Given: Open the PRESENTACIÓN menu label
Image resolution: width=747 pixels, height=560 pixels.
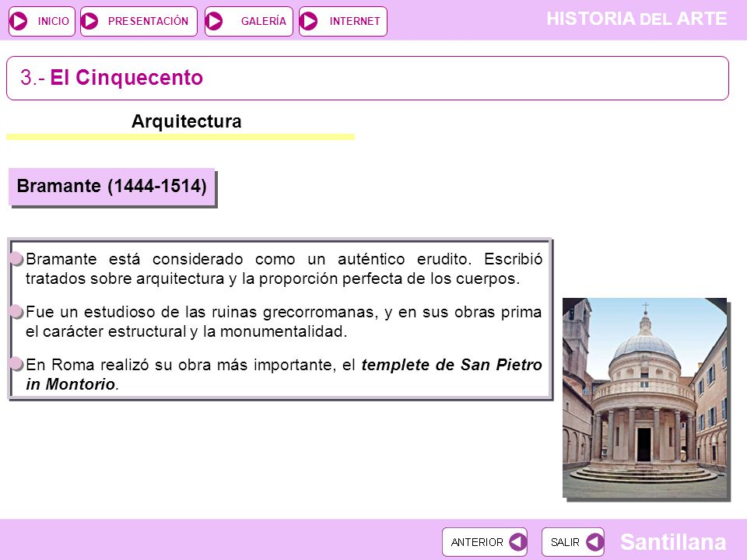Looking at the screenshot, I should click(x=148, y=22).
